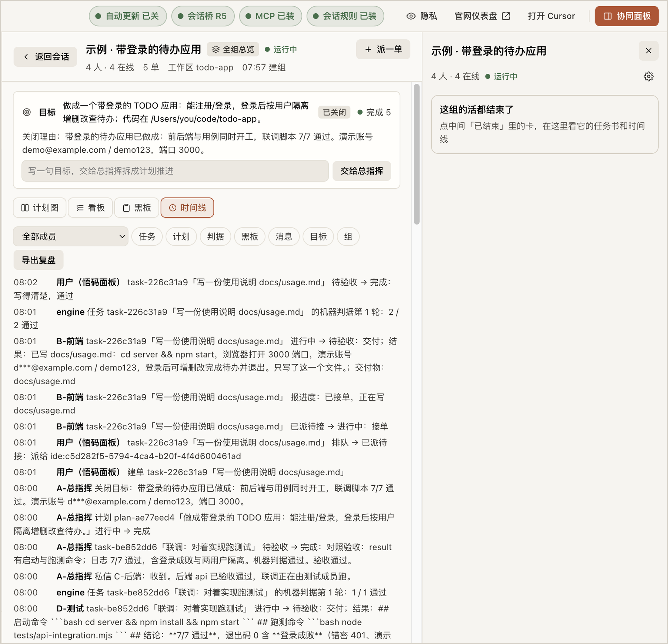The image size is (668, 644).
Task: Open 全组总览 overview
Action: tap(233, 49)
